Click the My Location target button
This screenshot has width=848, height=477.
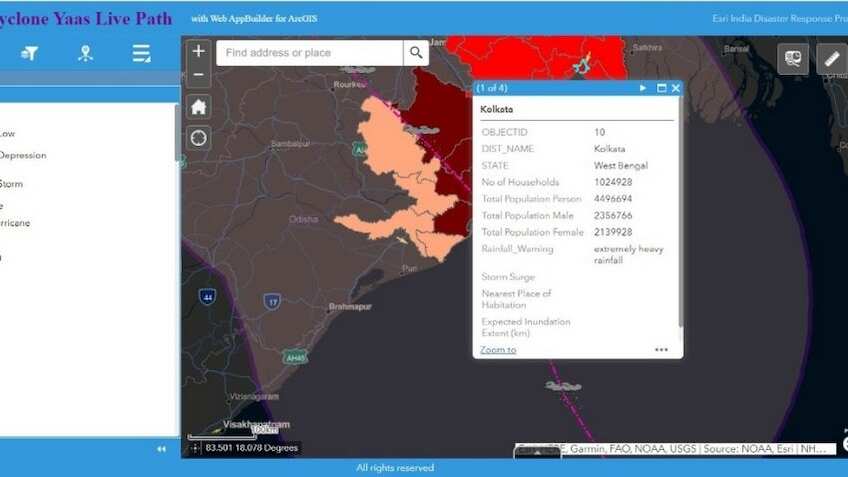199,138
